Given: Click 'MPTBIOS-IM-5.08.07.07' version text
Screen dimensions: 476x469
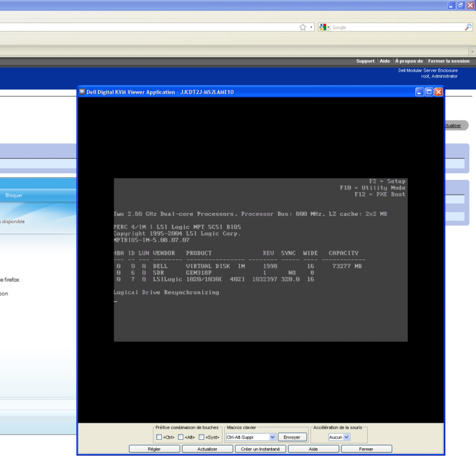Looking at the screenshot, I should click(x=152, y=240).
